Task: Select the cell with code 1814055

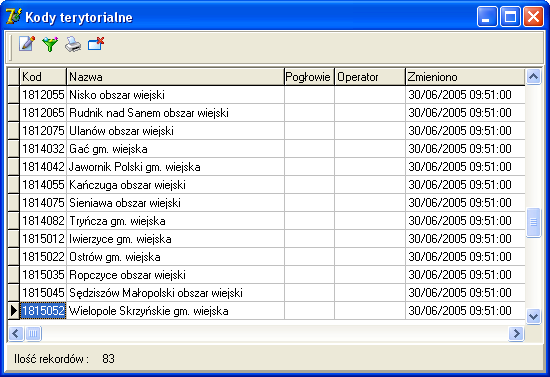Action: click(x=43, y=185)
